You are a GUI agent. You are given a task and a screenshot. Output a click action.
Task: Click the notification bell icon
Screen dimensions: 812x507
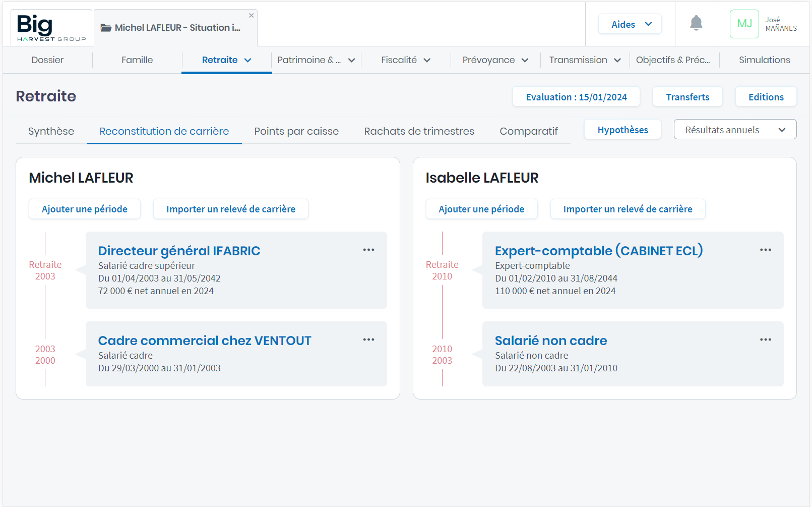point(696,23)
